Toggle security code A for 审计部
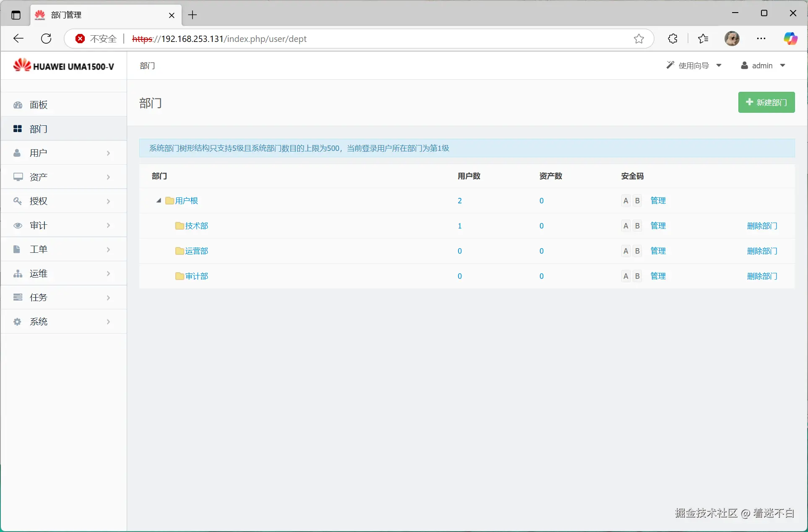The width and height of the screenshot is (808, 532). (626, 276)
